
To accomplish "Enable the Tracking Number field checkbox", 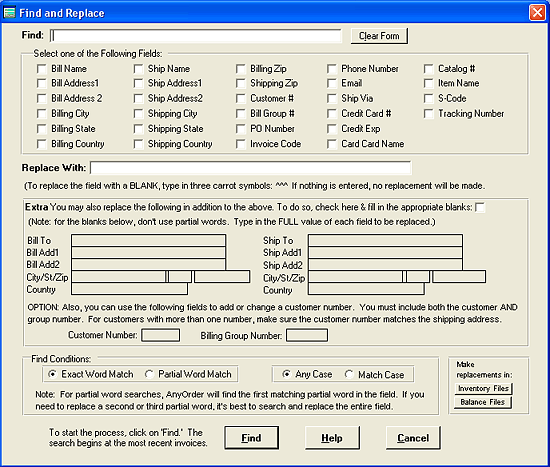I will pos(429,114).
